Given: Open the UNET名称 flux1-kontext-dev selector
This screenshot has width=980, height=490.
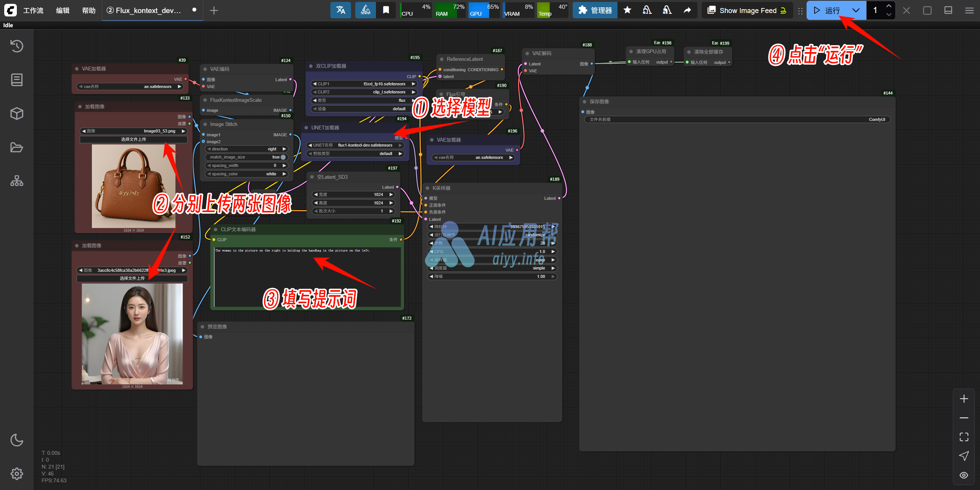Looking at the screenshot, I should click(x=355, y=145).
